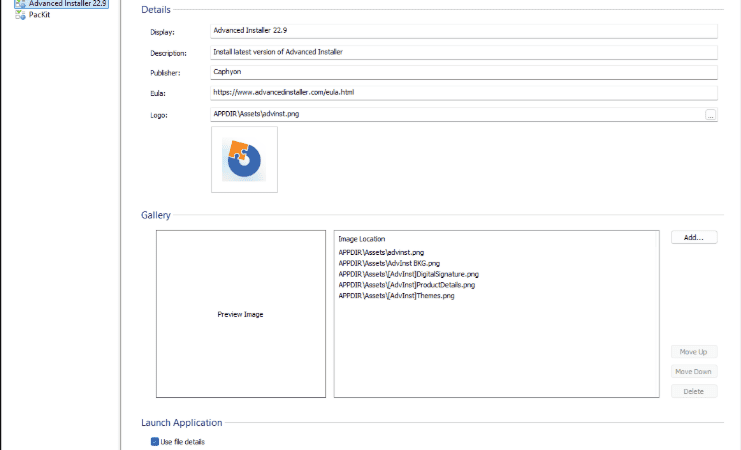The image size is (741, 450).
Task: Select PacKit in the left tree
Action: (x=39, y=15)
